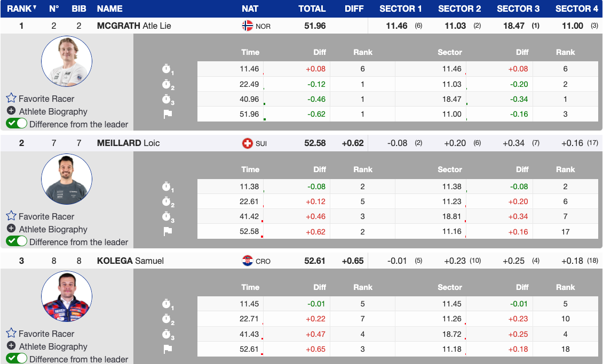Sort results by the TOTAL column header

(312, 9)
